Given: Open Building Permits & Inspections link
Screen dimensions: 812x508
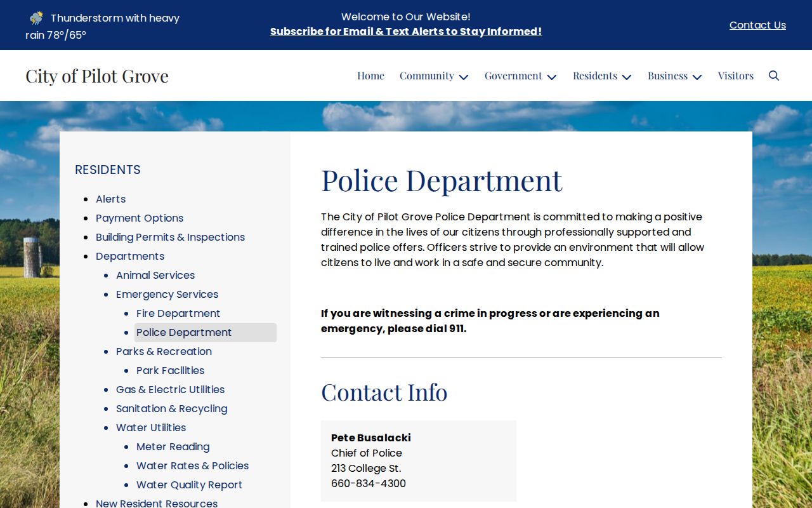Looking at the screenshot, I should 170,237.
